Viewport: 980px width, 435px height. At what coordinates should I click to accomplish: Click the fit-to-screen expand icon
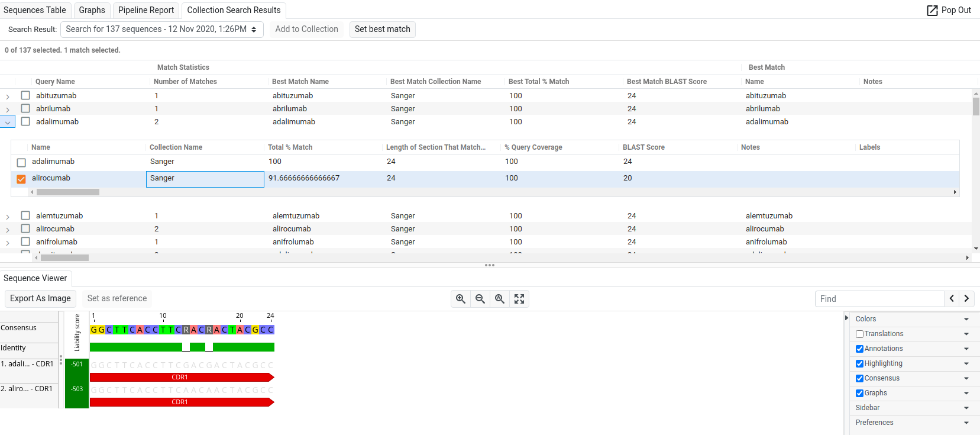519,299
